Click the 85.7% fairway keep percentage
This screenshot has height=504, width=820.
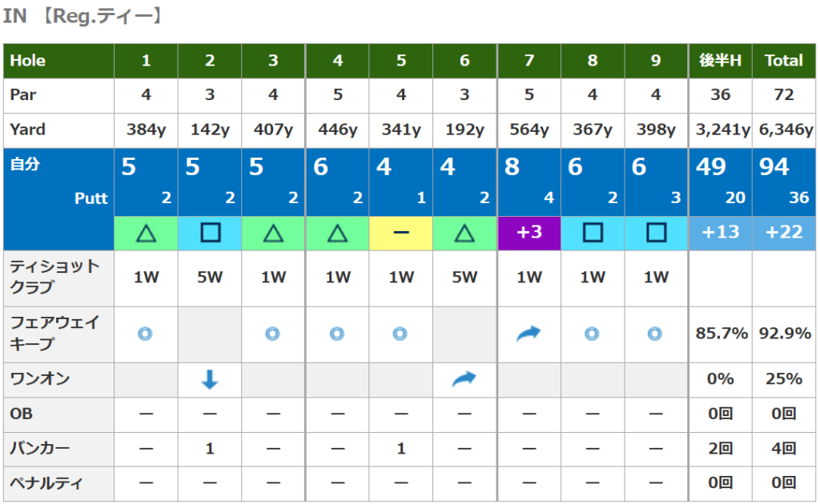click(720, 334)
